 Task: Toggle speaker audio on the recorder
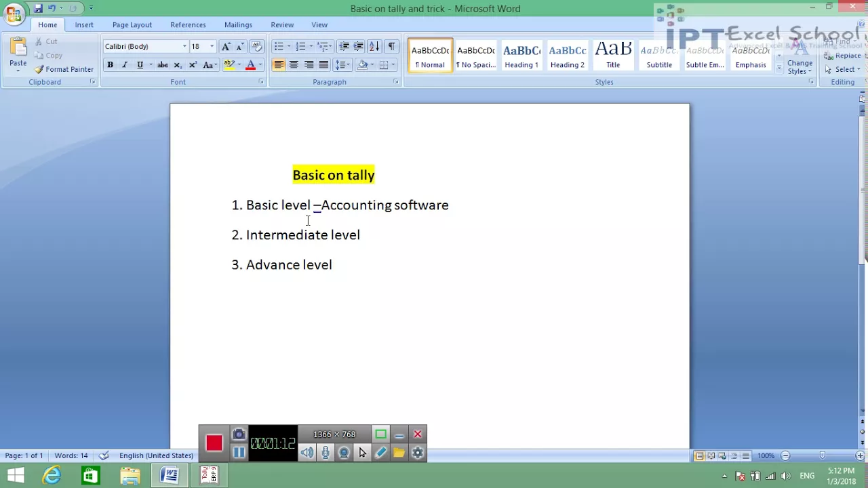tap(307, 453)
